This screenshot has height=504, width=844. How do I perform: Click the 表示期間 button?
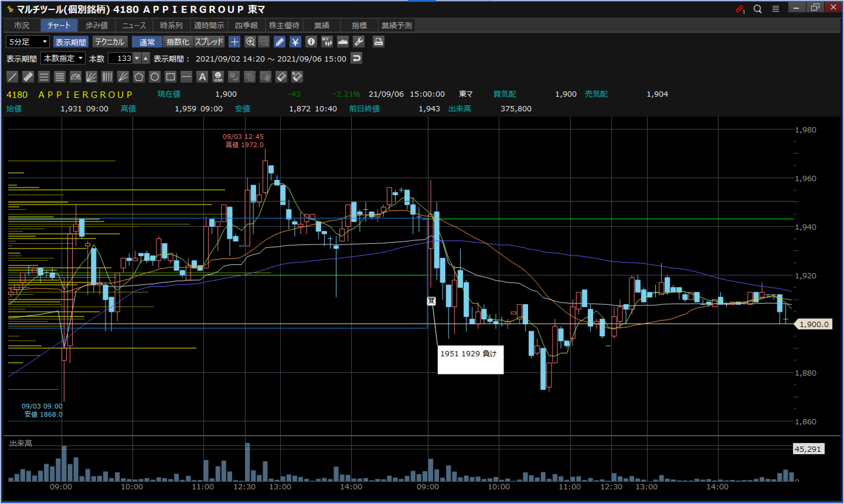click(x=71, y=42)
